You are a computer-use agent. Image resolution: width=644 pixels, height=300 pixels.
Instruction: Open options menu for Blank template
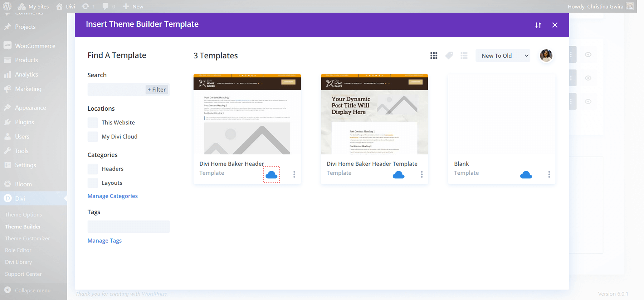pyautogui.click(x=549, y=174)
